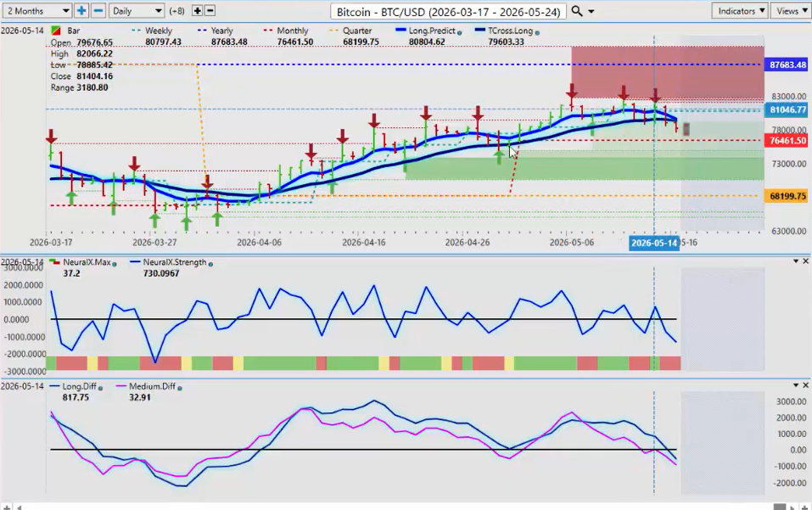
Task: Click the Open value 79676.65
Action: click(93, 42)
